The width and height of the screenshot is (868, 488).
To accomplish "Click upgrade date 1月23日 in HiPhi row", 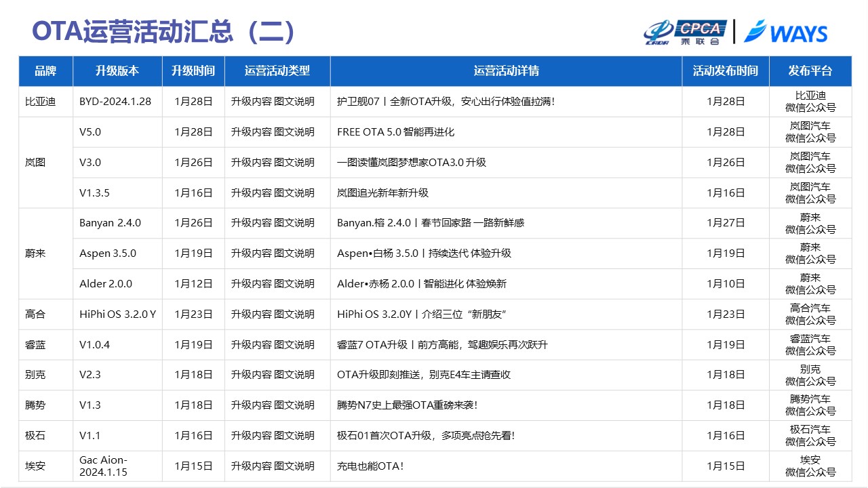I will (x=193, y=314).
